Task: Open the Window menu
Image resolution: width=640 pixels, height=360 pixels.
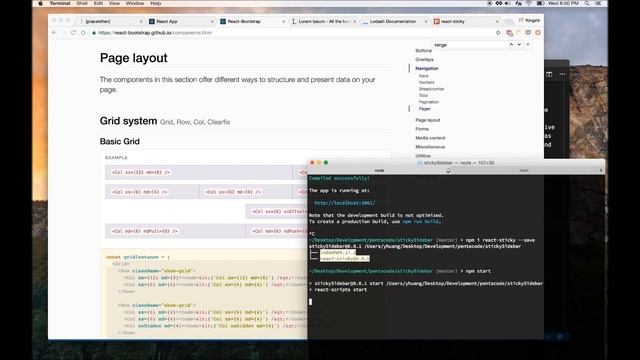Action: pyautogui.click(x=135, y=3)
